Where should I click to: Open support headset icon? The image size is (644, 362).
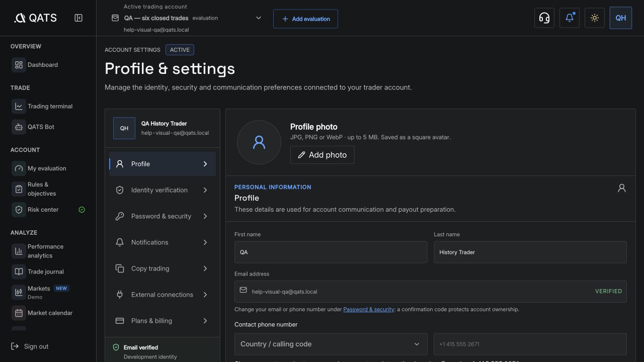click(544, 18)
